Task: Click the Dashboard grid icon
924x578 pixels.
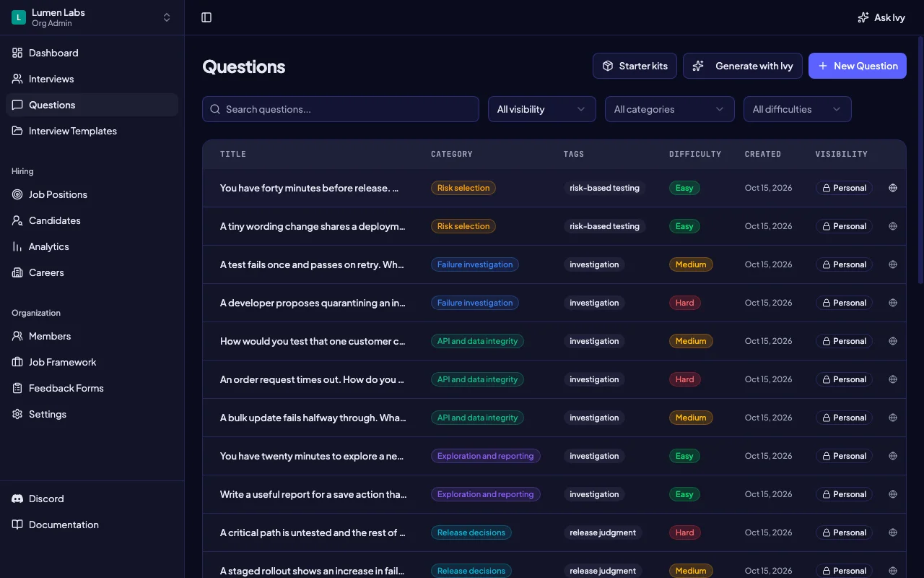Action: [17, 53]
